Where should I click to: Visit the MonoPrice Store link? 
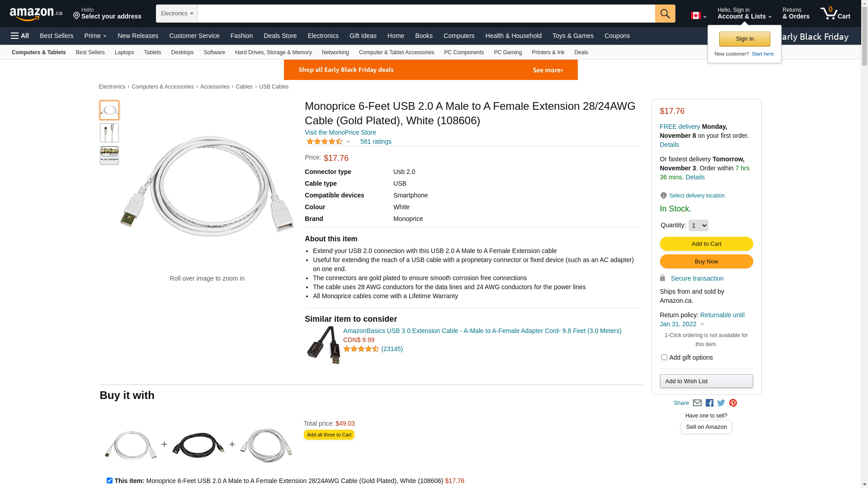coord(340,132)
